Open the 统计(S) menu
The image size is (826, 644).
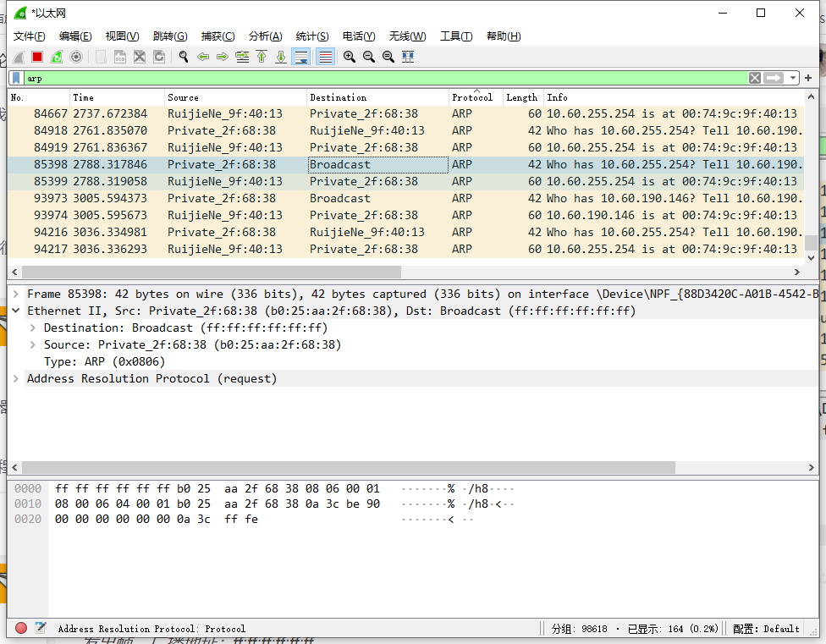tap(312, 36)
